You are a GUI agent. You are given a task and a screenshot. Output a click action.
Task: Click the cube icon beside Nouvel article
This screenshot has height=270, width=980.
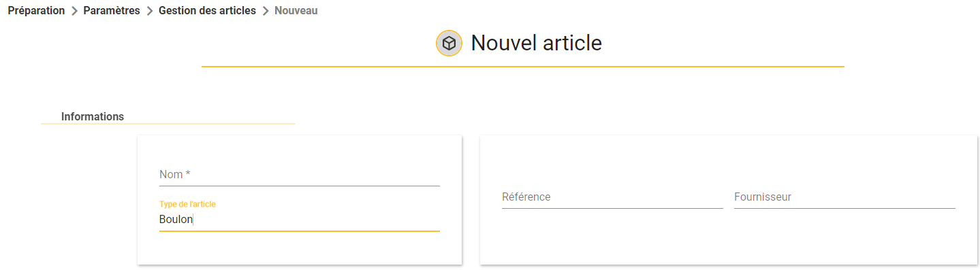(x=449, y=44)
